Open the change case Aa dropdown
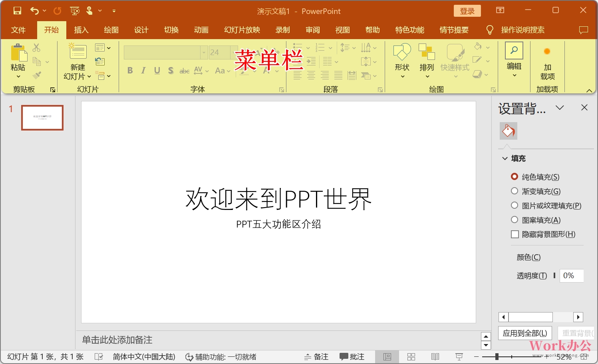 [x=223, y=71]
